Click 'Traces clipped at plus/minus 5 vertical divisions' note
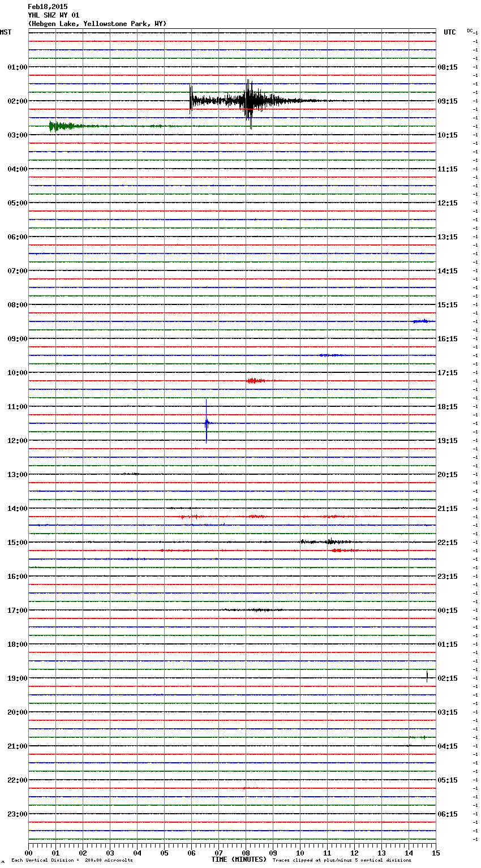The width and height of the screenshot is (481, 868). 342,860
